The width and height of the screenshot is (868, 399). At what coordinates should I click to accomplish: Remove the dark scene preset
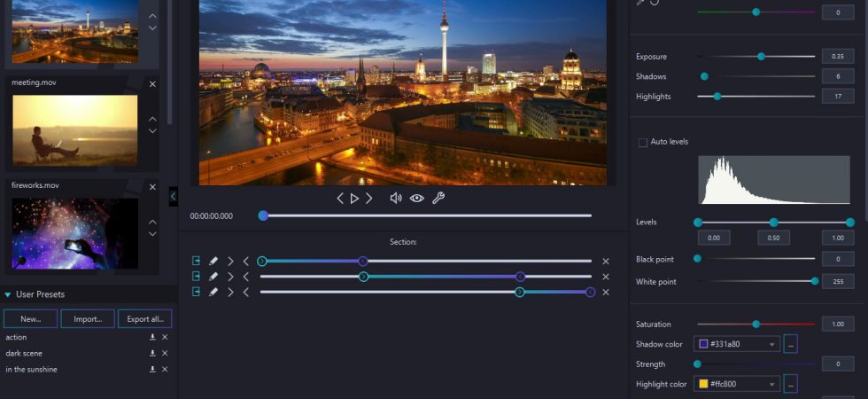[x=165, y=354]
